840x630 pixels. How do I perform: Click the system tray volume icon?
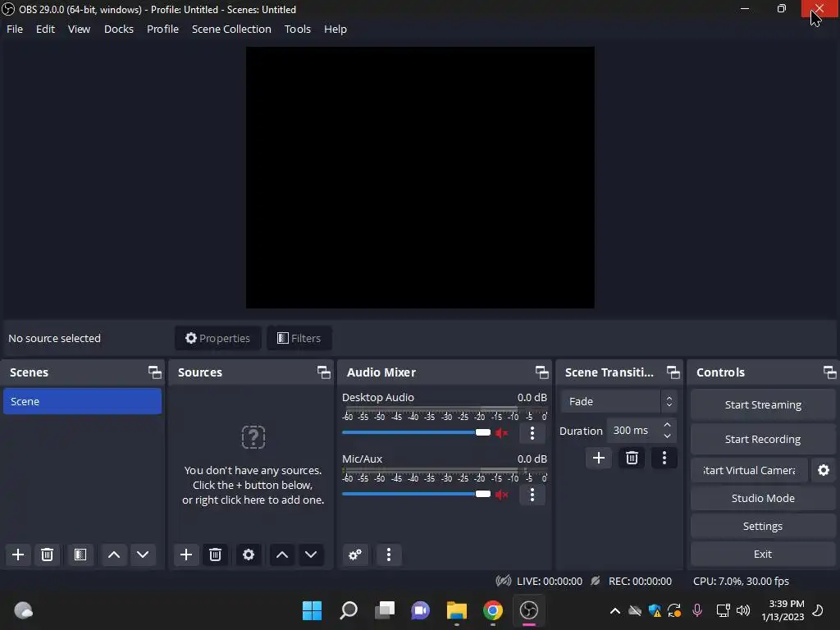pyautogui.click(x=743, y=610)
